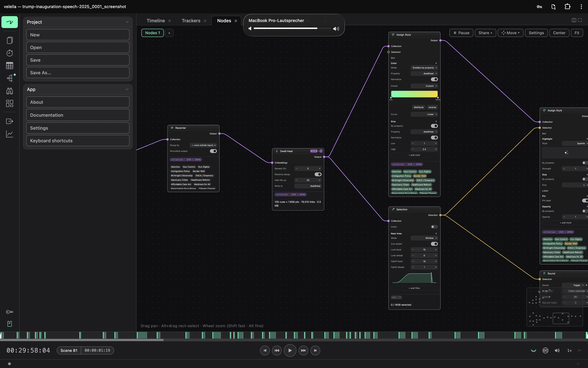Image resolution: width=588 pixels, height=368 pixels.
Task: Click the mute speaker icon in volume popup
Action: click(250, 28)
